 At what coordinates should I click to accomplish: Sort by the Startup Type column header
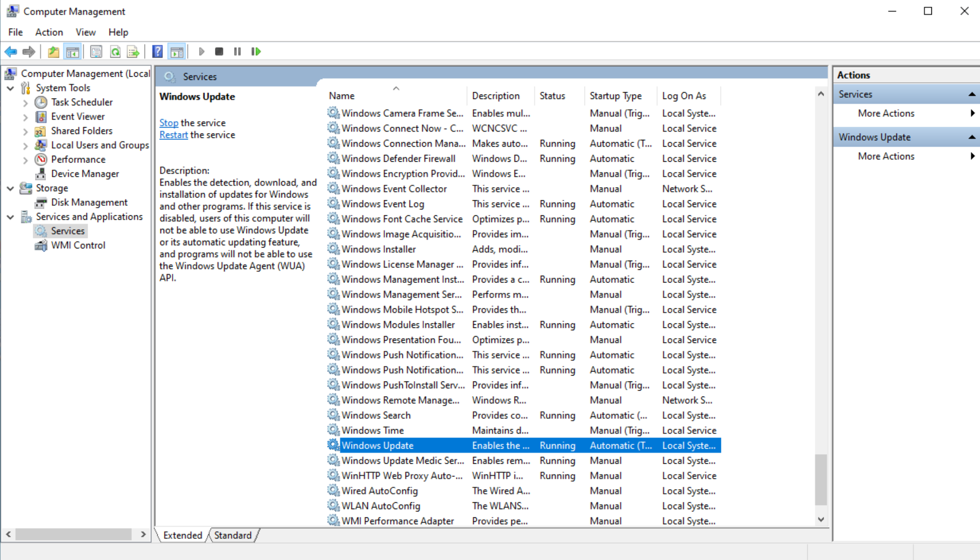click(x=620, y=96)
